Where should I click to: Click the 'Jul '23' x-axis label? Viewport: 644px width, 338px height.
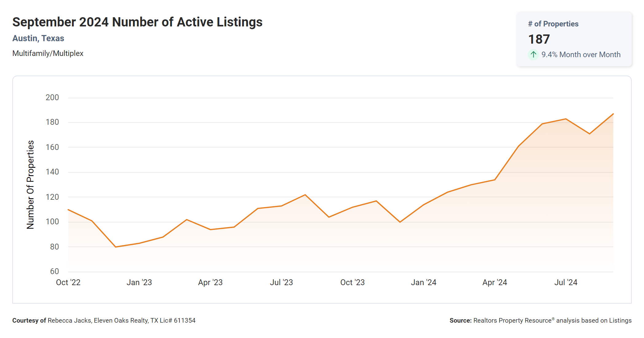pos(281,282)
